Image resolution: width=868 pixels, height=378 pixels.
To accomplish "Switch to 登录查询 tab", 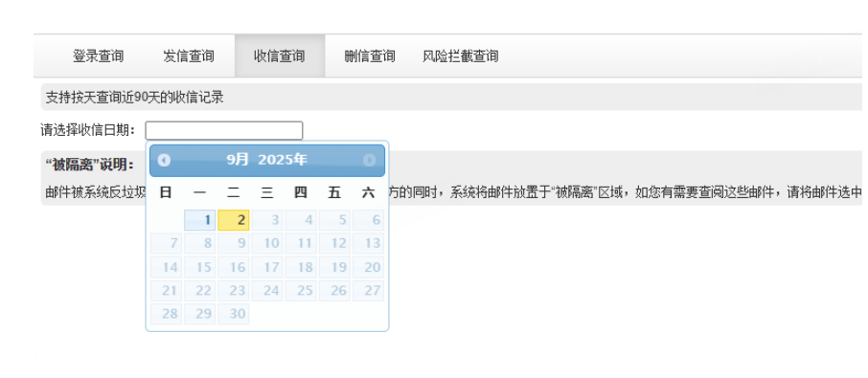I will 98,56.
